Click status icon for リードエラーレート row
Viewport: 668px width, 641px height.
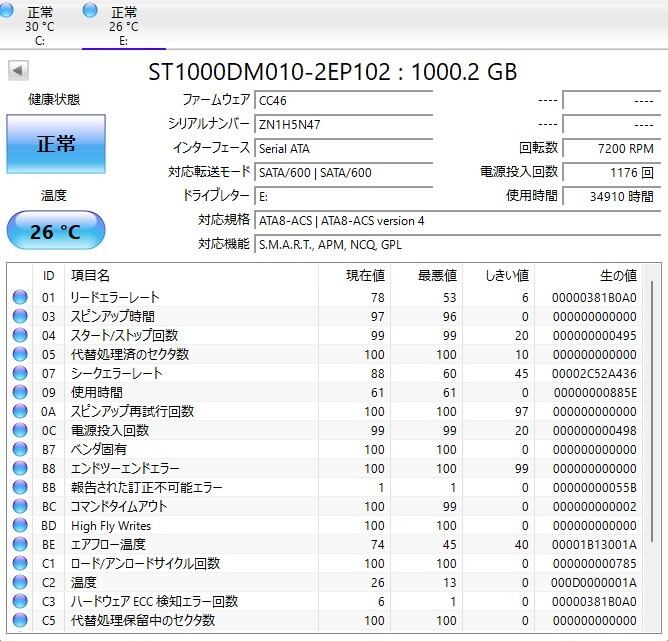20,298
